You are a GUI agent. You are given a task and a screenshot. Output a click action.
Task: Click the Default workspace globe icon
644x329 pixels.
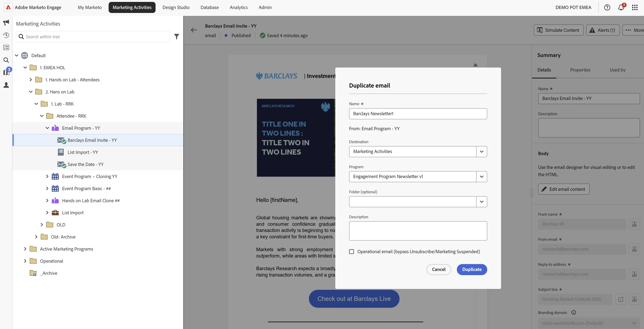(25, 55)
